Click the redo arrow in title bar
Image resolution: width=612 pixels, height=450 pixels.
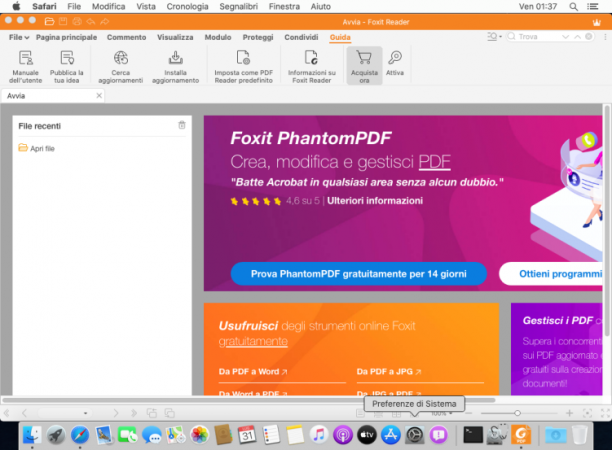[x=105, y=21]
